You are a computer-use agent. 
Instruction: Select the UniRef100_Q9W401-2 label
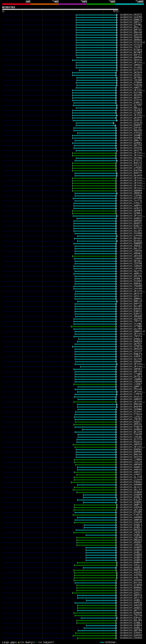tap(132, 331)
